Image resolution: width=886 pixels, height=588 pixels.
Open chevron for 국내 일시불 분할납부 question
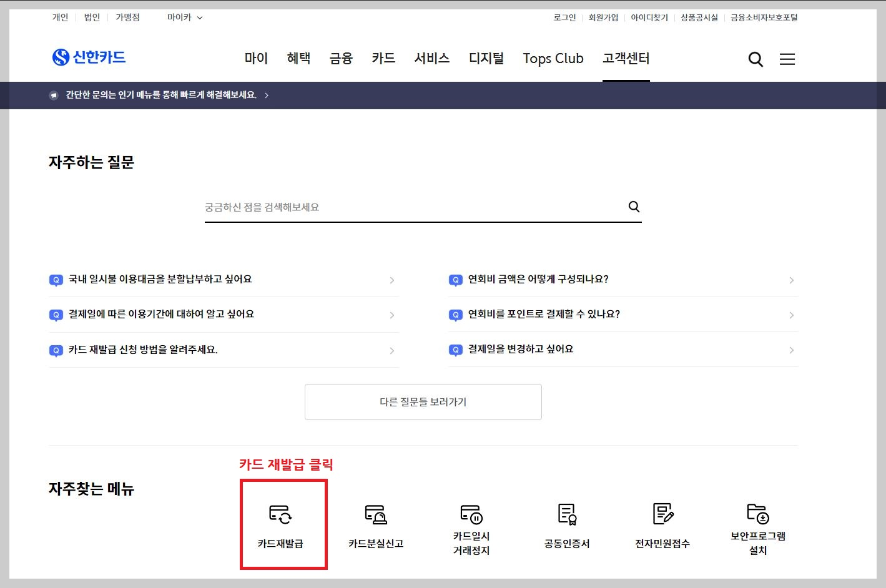pyautogui.click(x=391, y=280)
